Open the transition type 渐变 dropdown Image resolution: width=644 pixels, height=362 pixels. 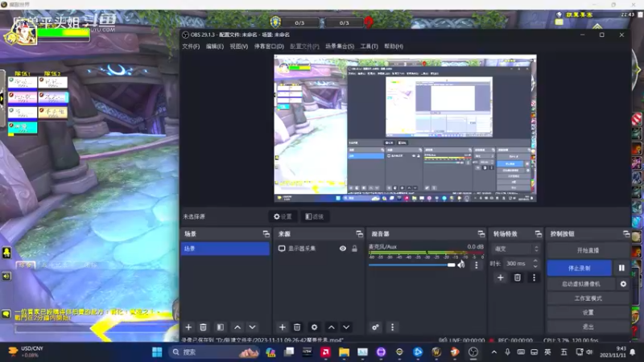(x=516, y=249)
